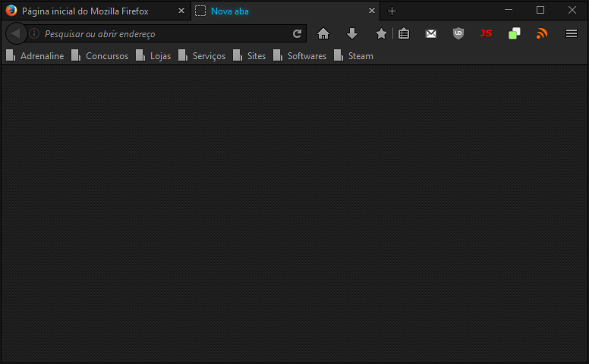Maximize the Firefox window

coord(540,10)
